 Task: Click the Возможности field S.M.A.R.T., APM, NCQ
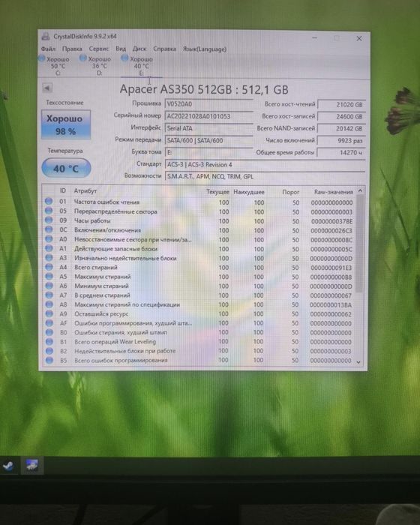pyautogui.click(x=265, y=176)
